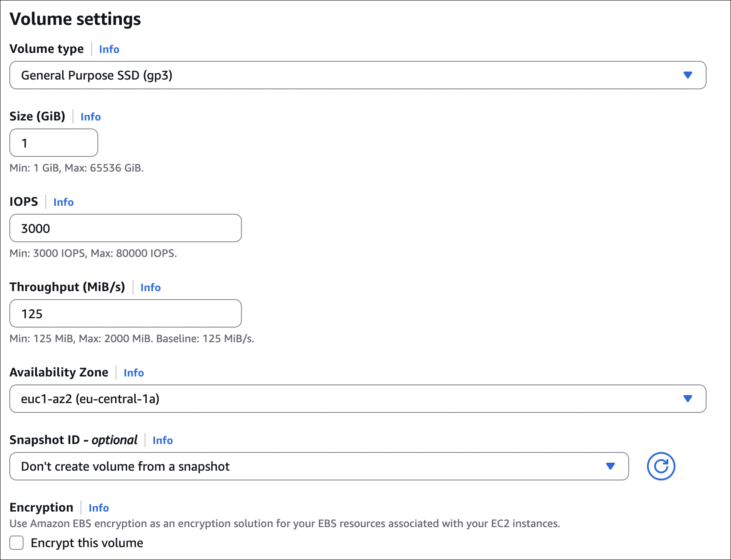Click the Volume type dropdown arrow
Image resolution: width=731 pixels, height=560 pixels.
(x=687, y=75)
